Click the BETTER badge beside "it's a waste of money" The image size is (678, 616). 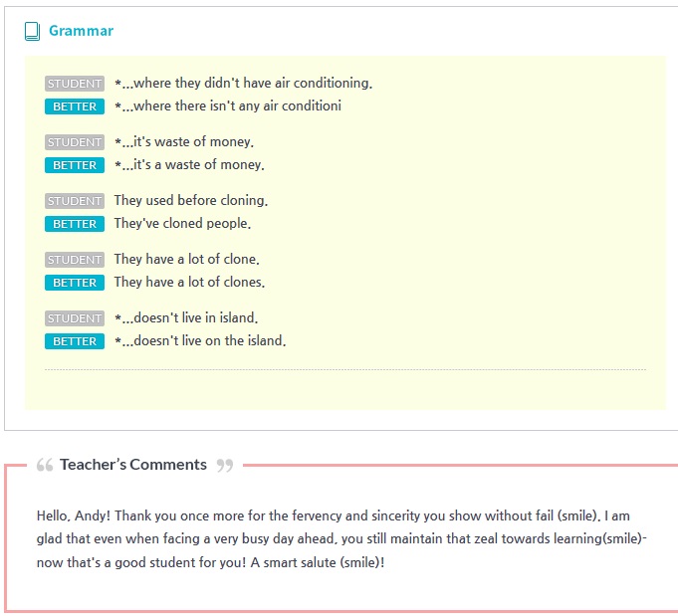[75, 165]
